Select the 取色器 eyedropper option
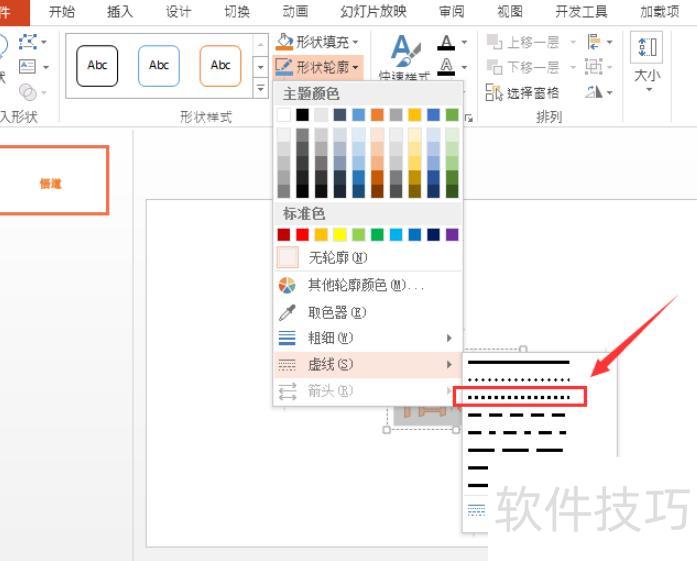This screenshot has width=697, height=561. [368, 313]
